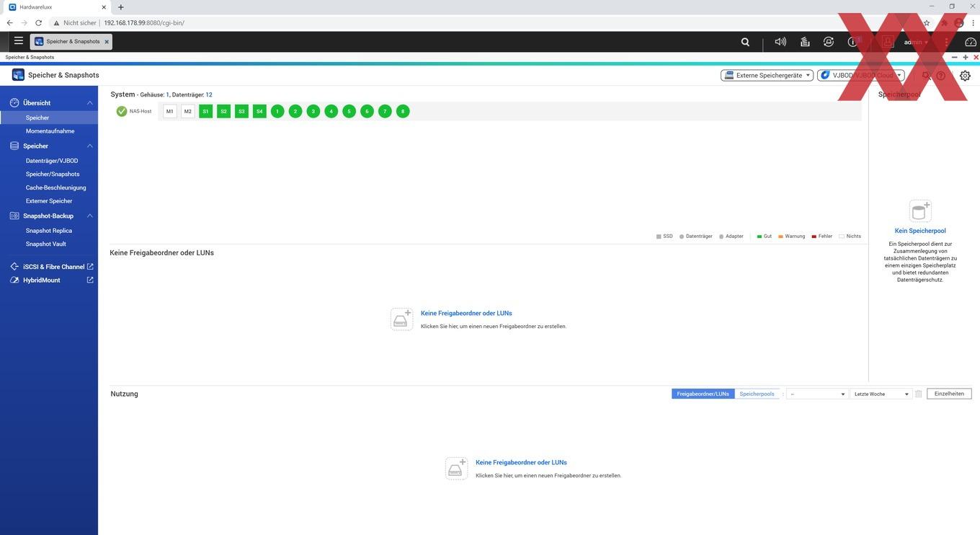The width and height of the screenshot is (980, 535).
Task: Click the NAS-Host green check status icon
Action: (122, 111)
